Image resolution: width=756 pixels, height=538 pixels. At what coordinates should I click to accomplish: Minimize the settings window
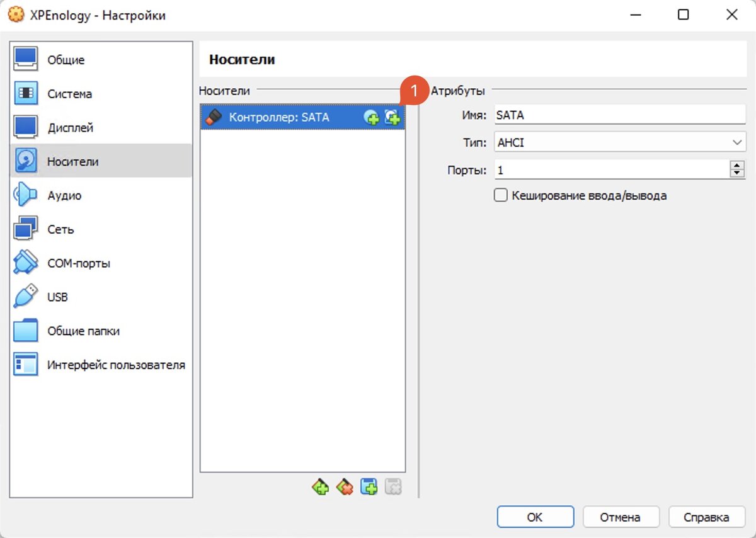(x=634, y=15)
